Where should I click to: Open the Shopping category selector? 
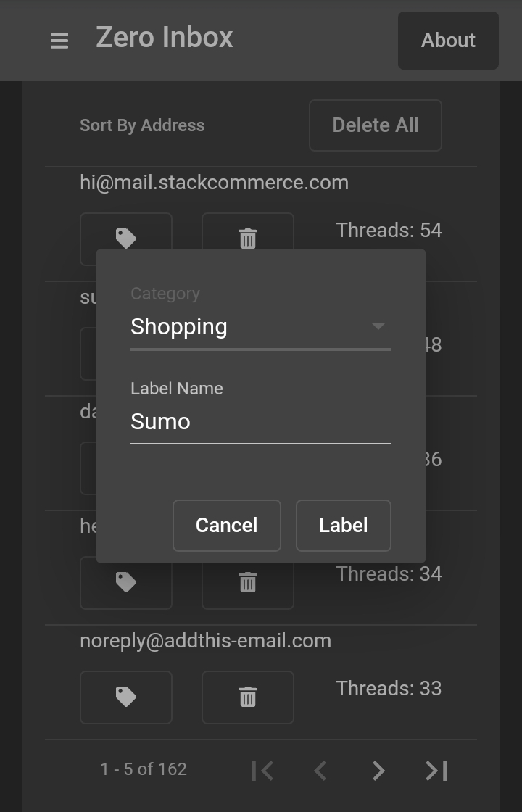[246, 327]
